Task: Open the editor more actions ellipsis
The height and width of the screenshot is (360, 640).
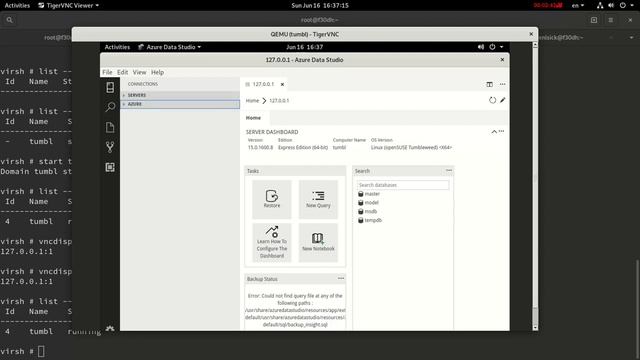Action: point(502,84)
